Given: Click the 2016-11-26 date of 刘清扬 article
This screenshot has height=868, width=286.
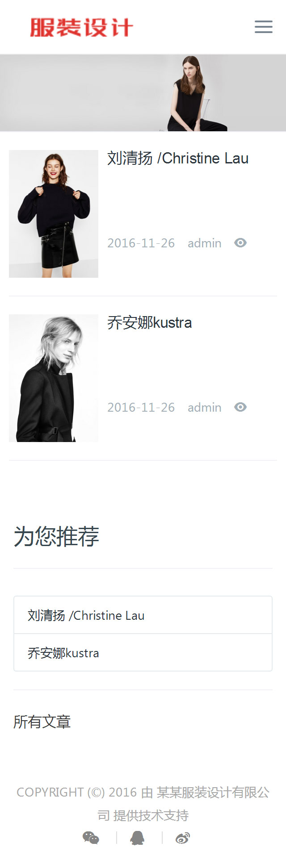Looking at the screenshot, I should pyautogui.click(x=141, y=243).
